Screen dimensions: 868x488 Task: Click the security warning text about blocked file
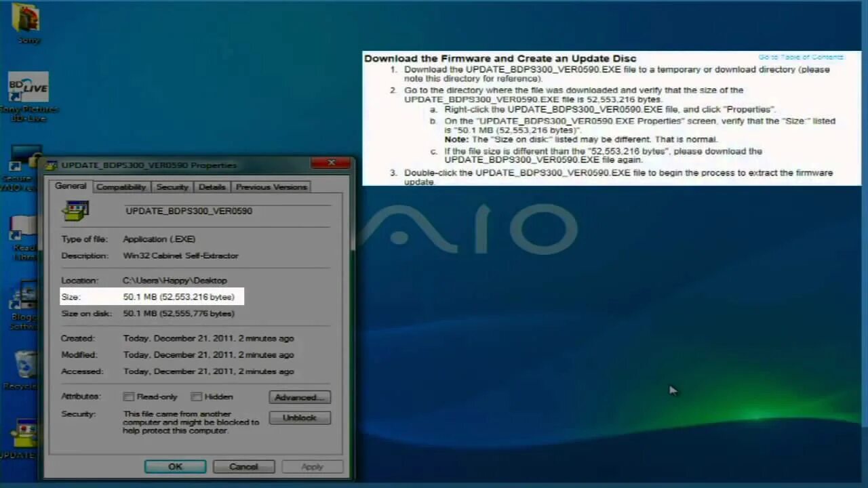[191, 422]
